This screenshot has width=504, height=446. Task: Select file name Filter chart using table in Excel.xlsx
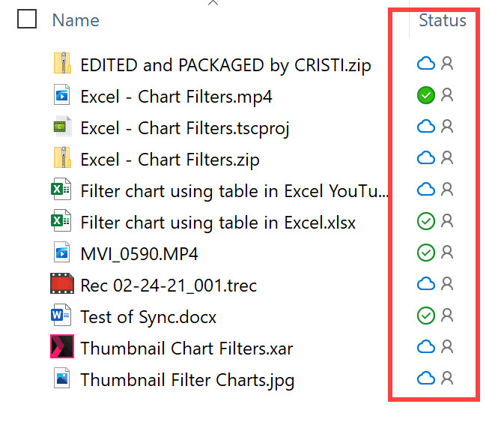pos(218,223)
